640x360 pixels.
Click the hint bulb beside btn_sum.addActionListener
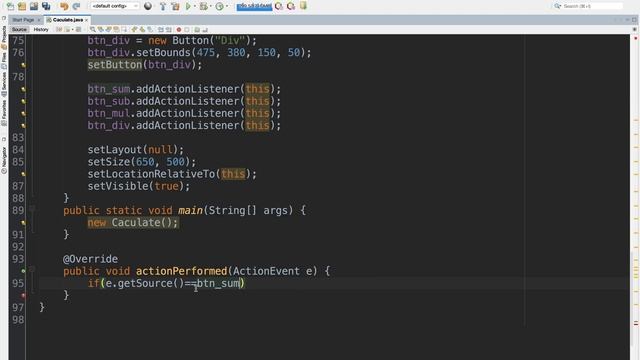23,89
